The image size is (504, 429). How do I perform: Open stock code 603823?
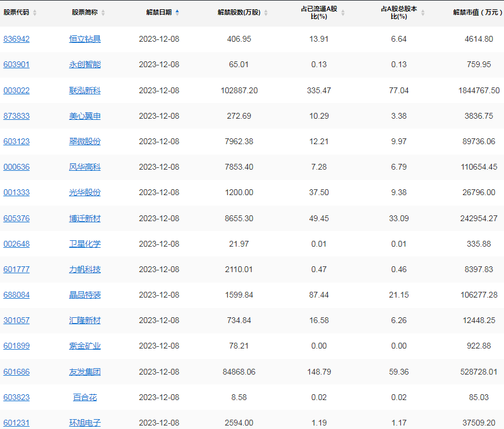[16, 398]
